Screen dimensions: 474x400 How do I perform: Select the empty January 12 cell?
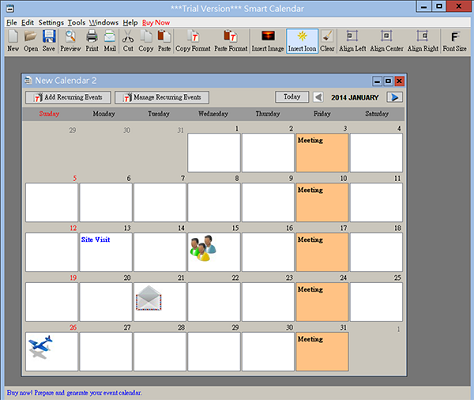click(x=52, y=252)
